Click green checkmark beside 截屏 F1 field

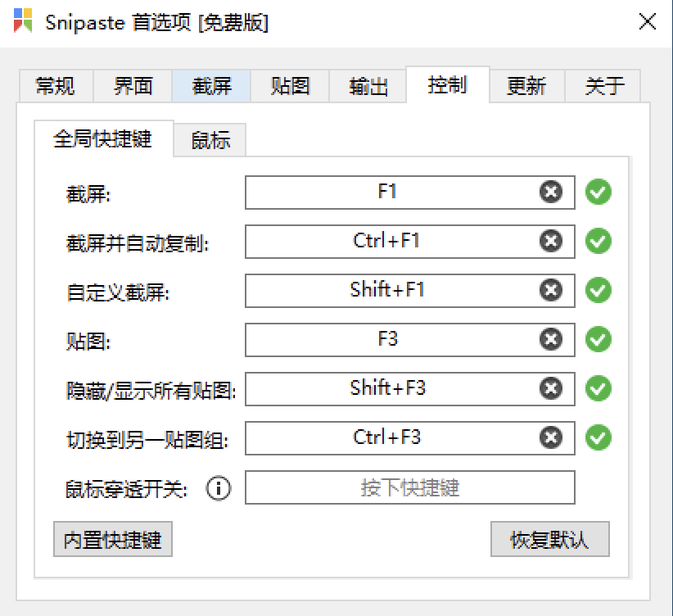[x=598, y=192]
